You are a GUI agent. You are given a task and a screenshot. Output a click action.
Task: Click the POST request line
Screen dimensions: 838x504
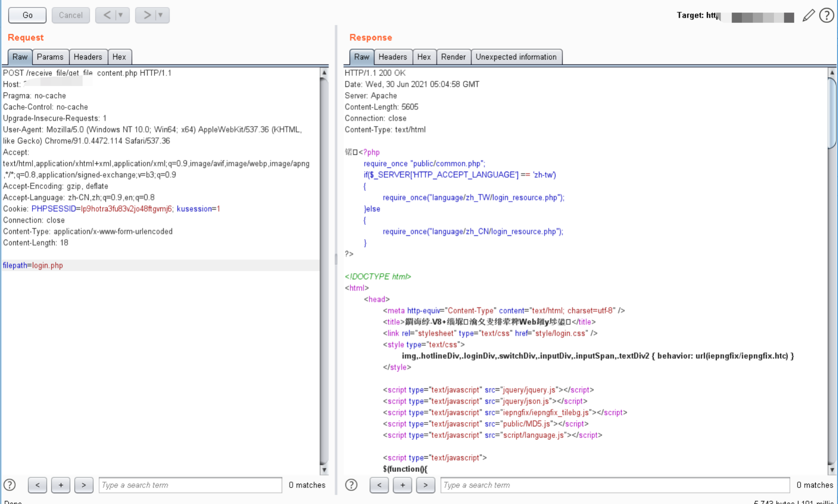pyautogui.click(x=87, y=73)
